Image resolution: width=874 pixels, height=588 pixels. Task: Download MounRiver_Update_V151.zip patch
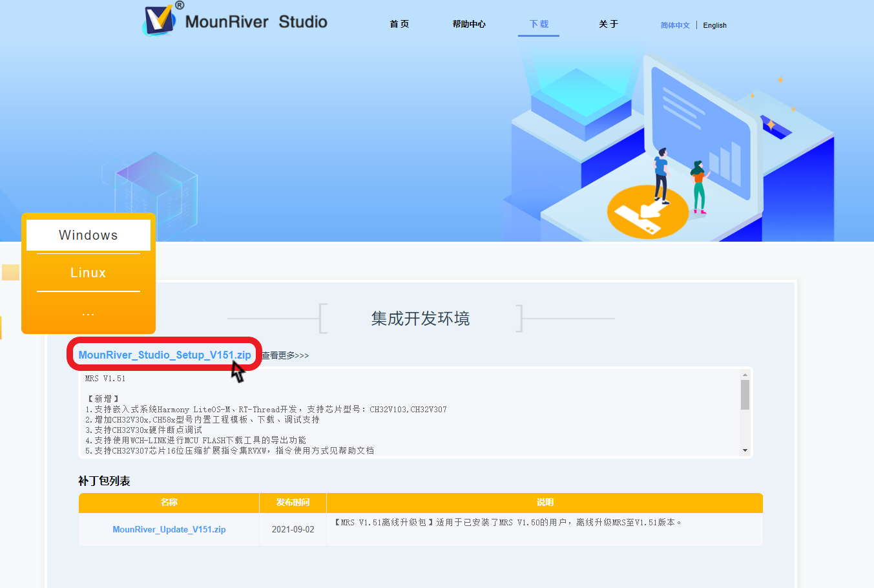169,529
